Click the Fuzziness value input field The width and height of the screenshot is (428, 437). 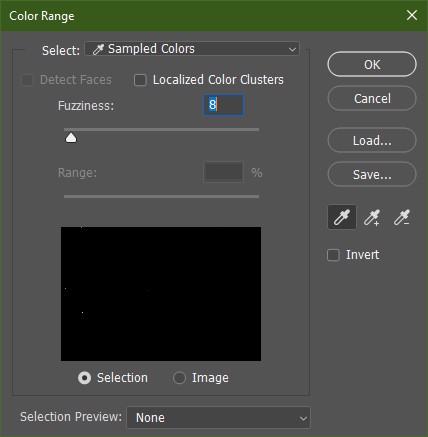click(x=223, y=105)
